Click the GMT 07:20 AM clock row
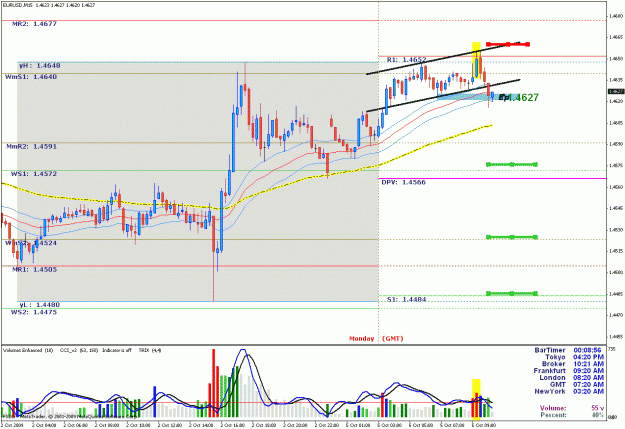The image size is (625, 429). pos(577,384)
